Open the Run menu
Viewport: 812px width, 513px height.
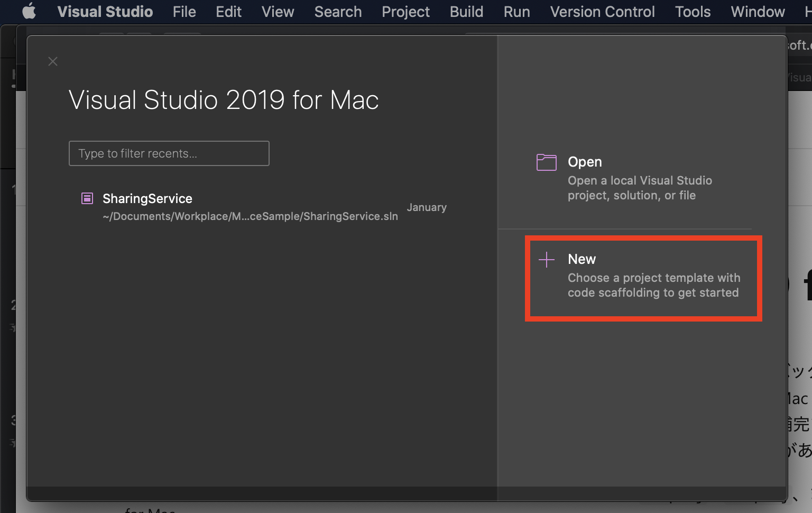point(516,12)
